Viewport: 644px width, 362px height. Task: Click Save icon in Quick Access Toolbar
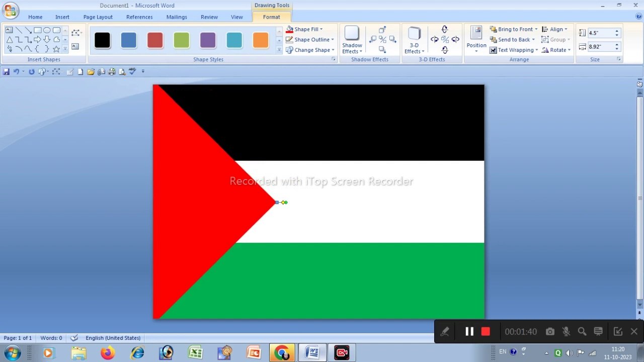click(x=6, y=71)
